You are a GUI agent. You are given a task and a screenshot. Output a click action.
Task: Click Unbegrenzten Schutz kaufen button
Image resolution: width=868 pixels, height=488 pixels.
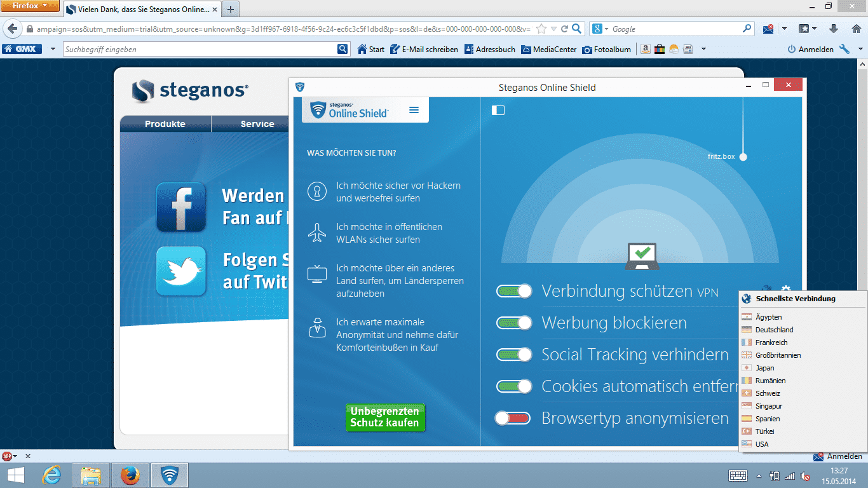point(385,417)
